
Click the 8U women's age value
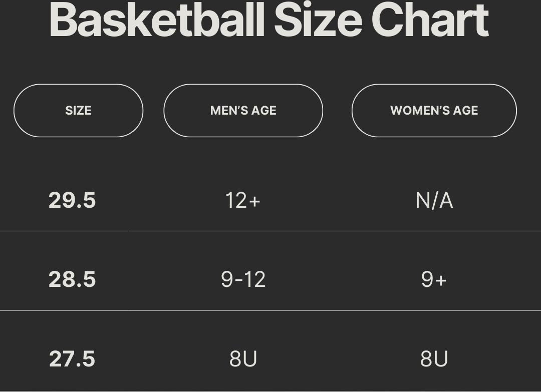click(434, 359)
